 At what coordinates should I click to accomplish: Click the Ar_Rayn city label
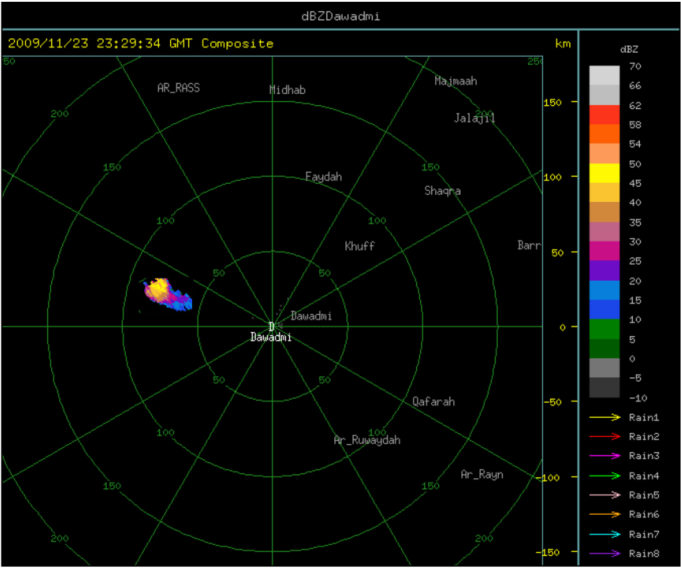click(x=482, y=474)
